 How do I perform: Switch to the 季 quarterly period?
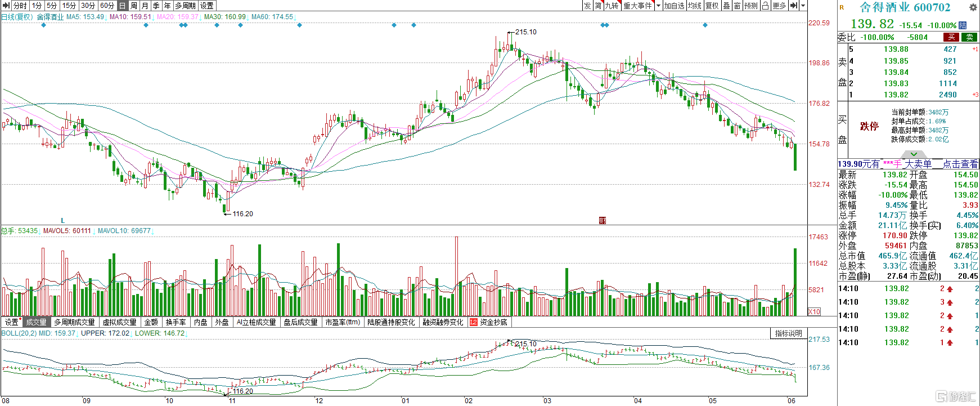pos(156,6)
